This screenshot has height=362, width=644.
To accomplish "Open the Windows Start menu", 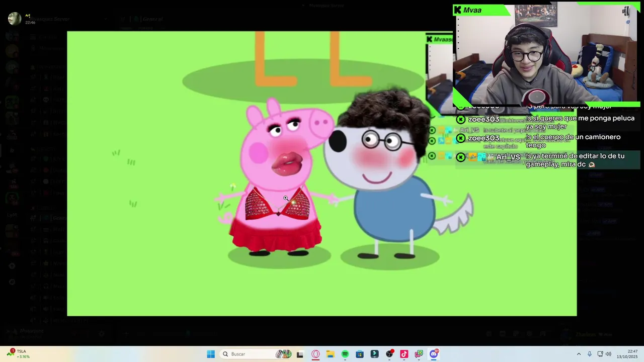I will [211, 354].
